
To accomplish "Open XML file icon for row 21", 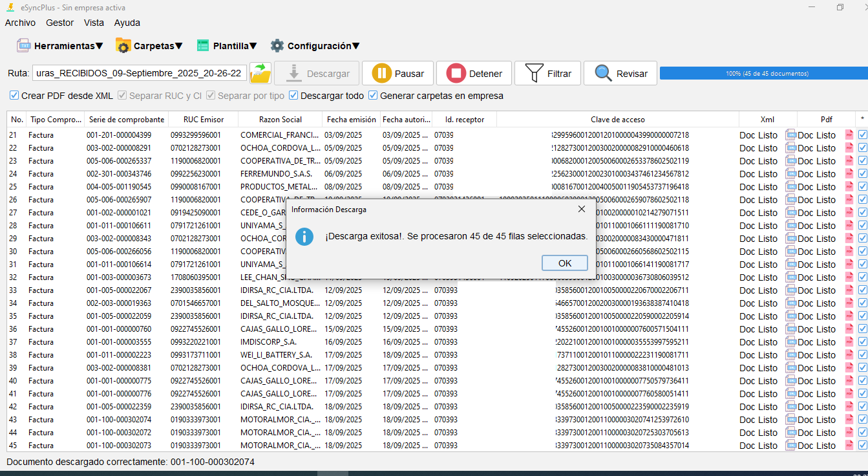I will click(x=790, y=135).
